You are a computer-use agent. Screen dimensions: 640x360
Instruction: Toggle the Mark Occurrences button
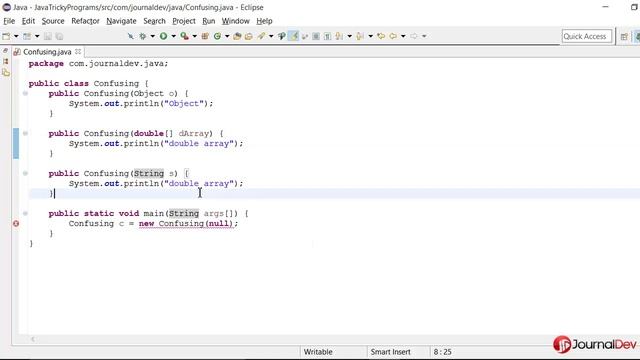[x=293, y=36]
